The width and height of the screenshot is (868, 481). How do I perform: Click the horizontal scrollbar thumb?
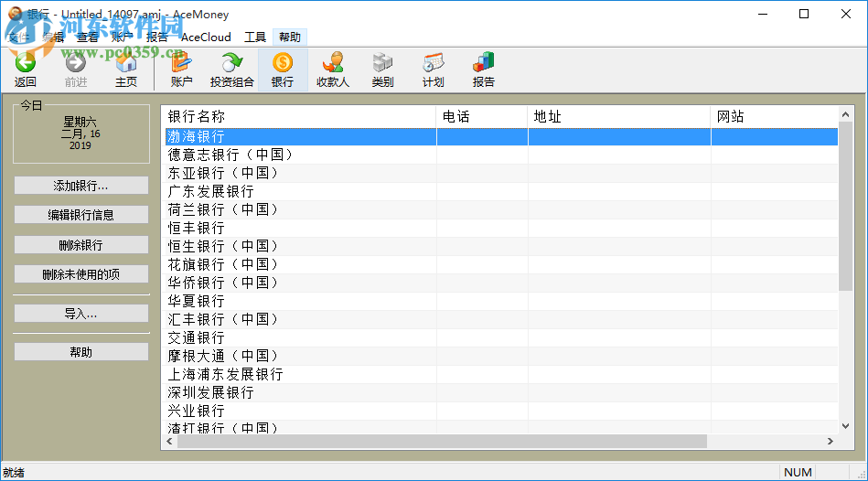(x=442, y=441)
